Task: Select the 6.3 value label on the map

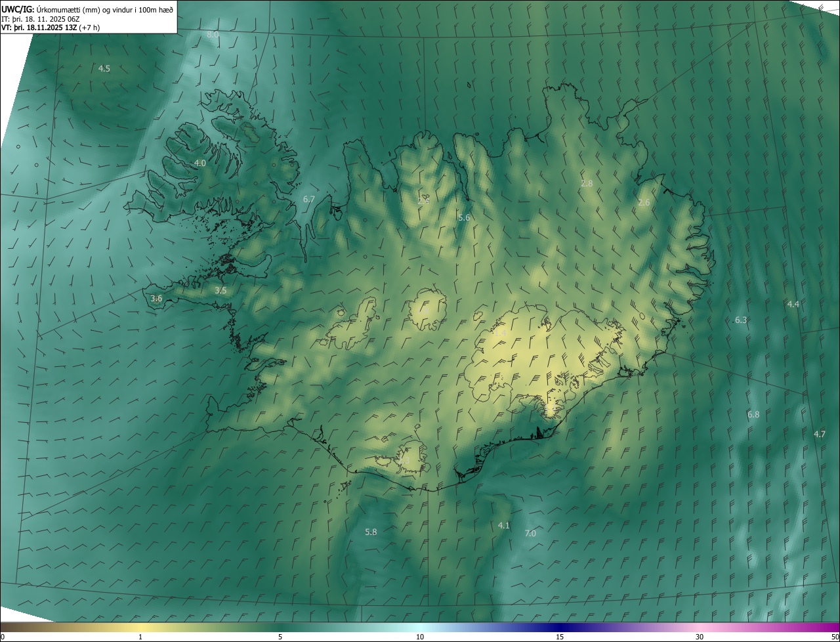Action: tap(741, 320)
